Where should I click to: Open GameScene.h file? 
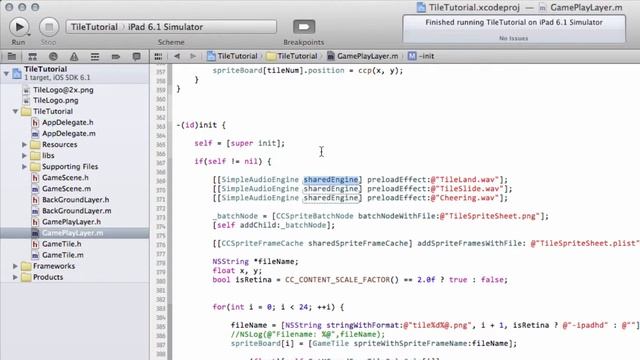[x=65, y=178]
